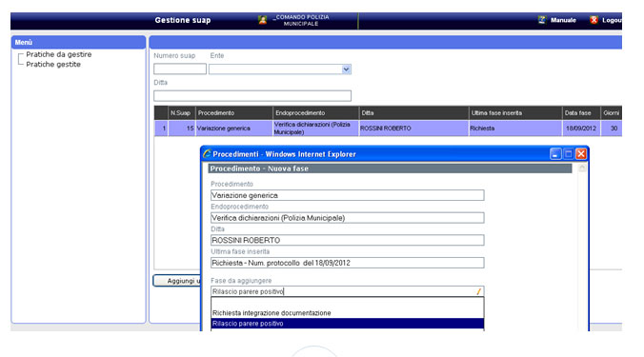The width and height of the screenshot is (644, 357).
Task: Close the Procedimenti popup window
Action: (x=581, y=154)
